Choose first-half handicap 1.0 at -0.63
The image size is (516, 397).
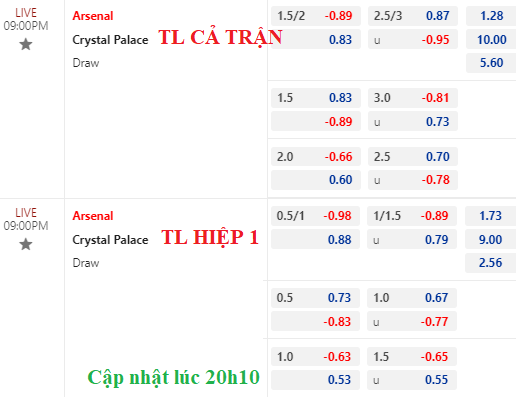tap(315, 356)
